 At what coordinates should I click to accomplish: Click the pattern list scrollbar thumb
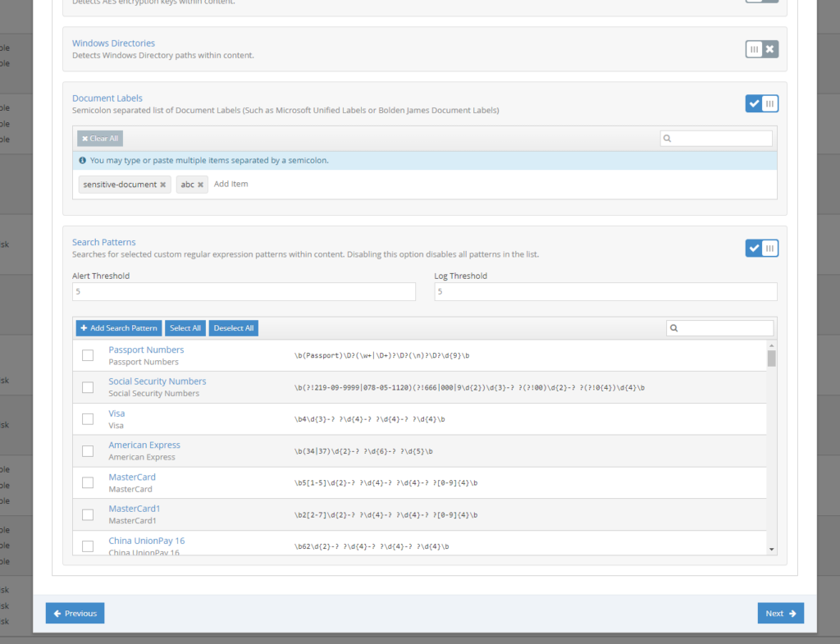771,359
